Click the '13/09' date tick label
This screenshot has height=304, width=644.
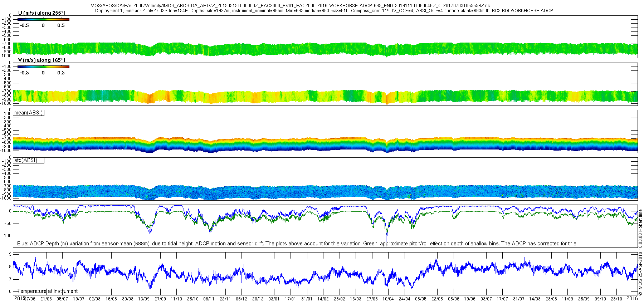(144, 299)
